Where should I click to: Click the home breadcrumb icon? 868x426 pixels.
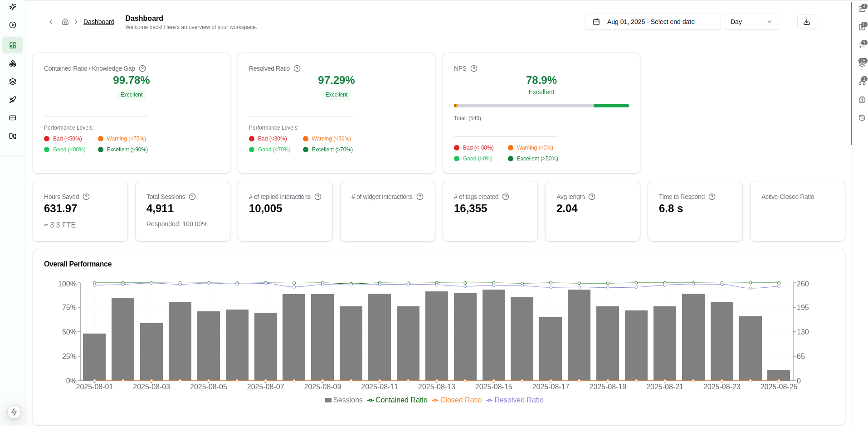pyautogui.click(x=65, y=21)
